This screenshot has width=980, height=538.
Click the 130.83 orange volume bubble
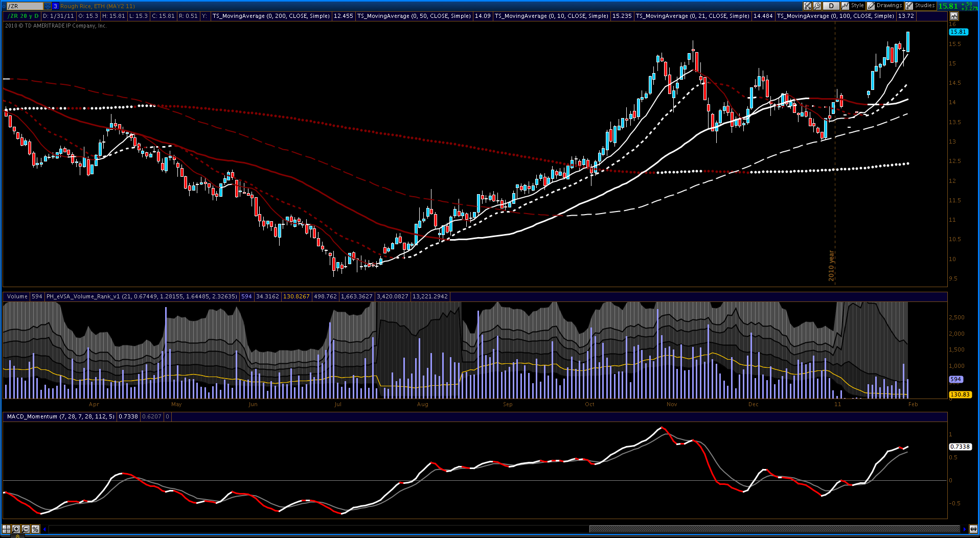pos(960,395)
